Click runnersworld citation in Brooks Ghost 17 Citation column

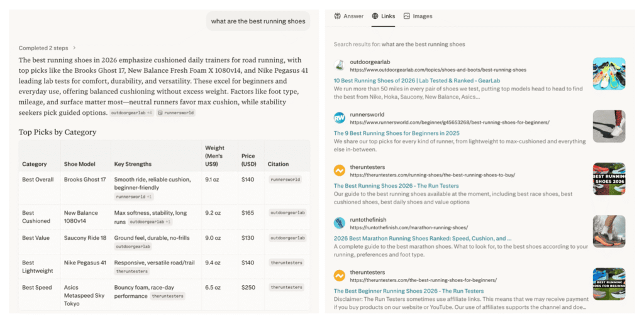click(x=286, y=180)
